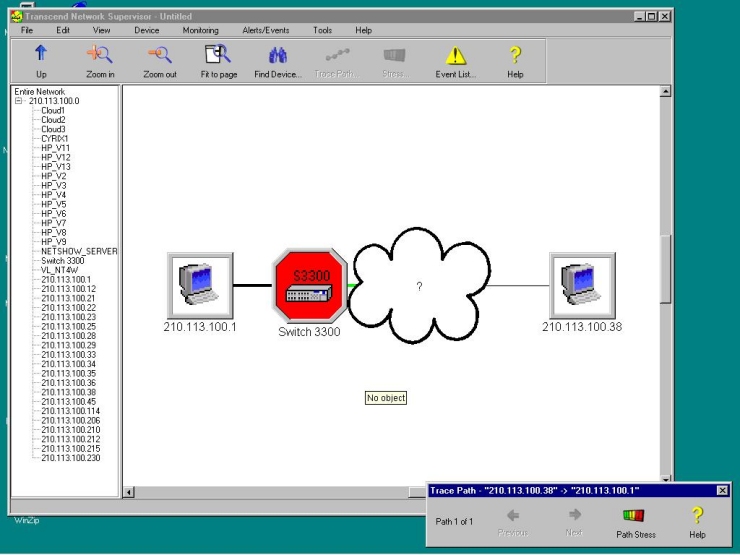740x555 pixels.
Task: Select the 210.113.100.38 computer icon in map
Action: tap(582, 286)
